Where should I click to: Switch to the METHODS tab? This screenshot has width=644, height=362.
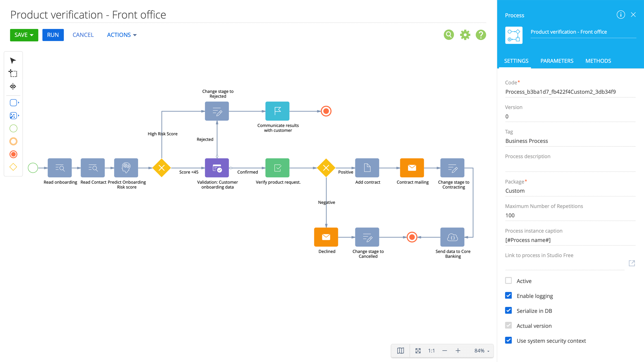pos(598,61)
